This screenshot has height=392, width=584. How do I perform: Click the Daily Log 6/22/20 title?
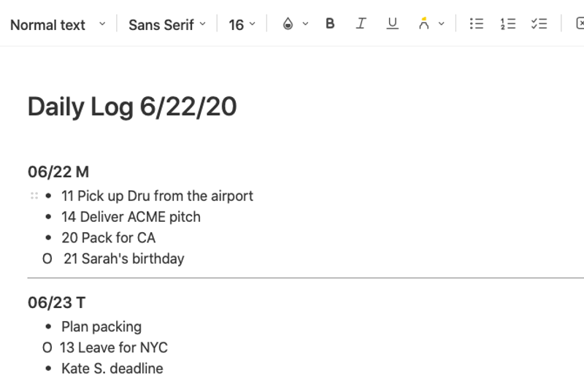coord(132,107)
